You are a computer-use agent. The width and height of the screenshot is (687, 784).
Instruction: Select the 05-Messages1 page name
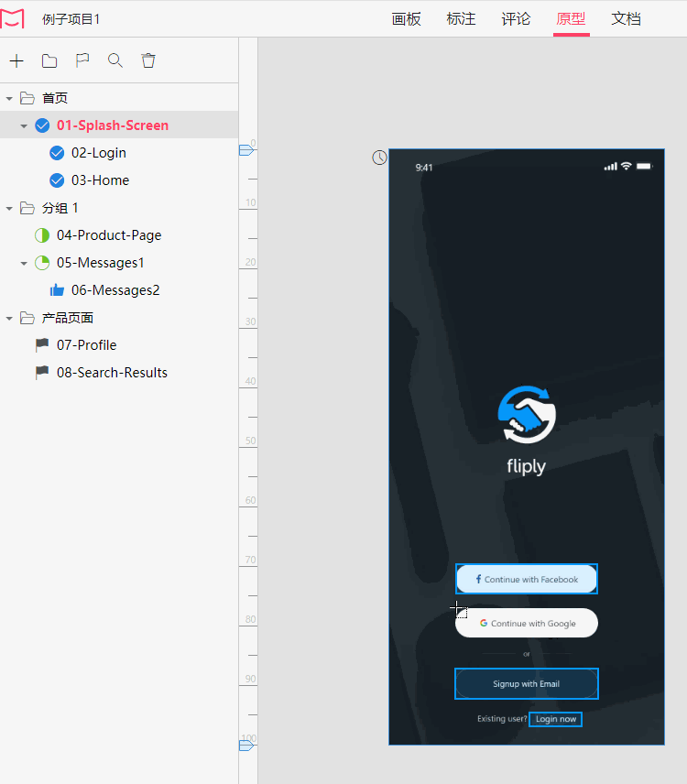[101, 263]
